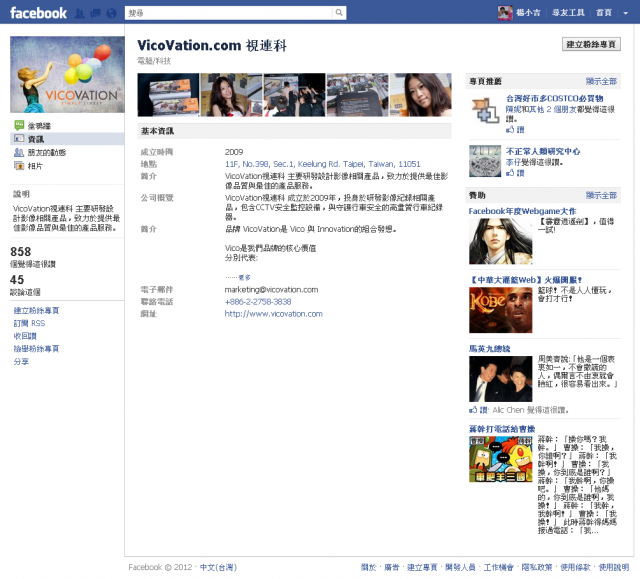The height and width of the screenshot is (579, 640).
Task: Open Facebook年度Webgame大作 ad title
Action: coord(522,211)
